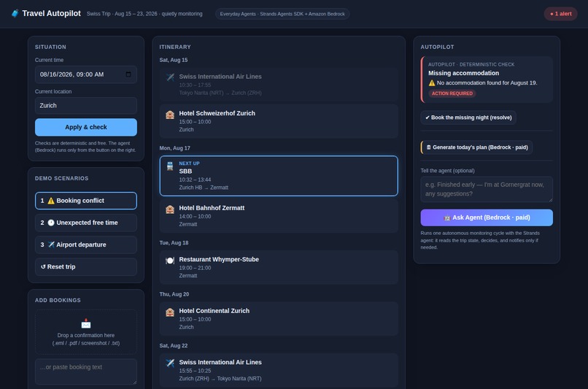Select Booking conflict demo scenario

tap(86, 201)
